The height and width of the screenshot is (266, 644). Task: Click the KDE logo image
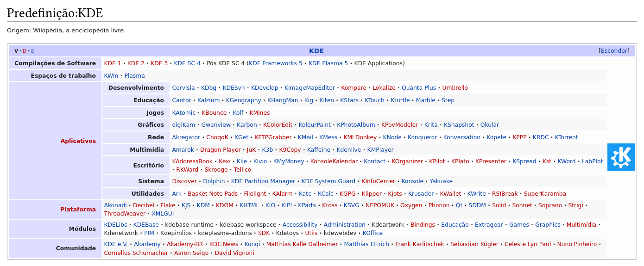click(x=621, y=157)
